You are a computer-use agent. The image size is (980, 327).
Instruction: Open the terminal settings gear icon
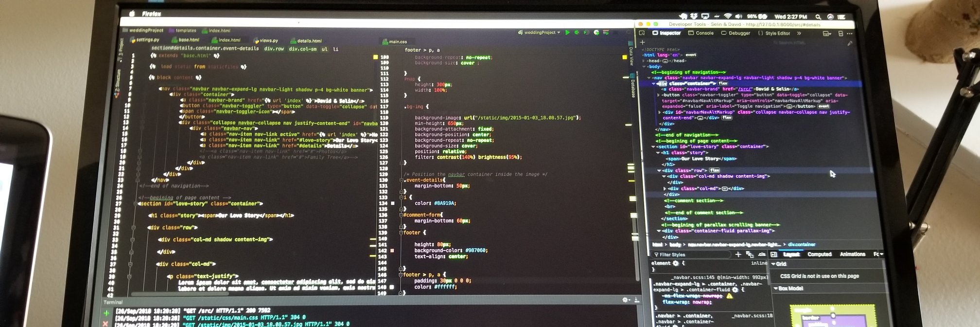click(x=626, y=300)
